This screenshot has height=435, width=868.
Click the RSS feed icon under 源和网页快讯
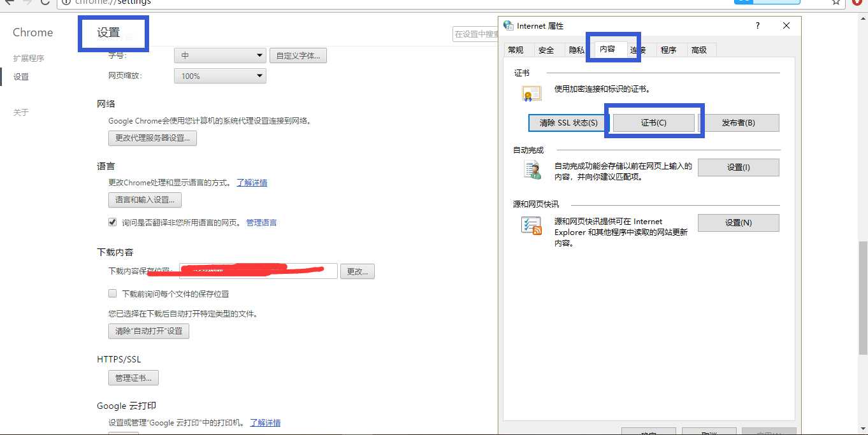[532, 225]
